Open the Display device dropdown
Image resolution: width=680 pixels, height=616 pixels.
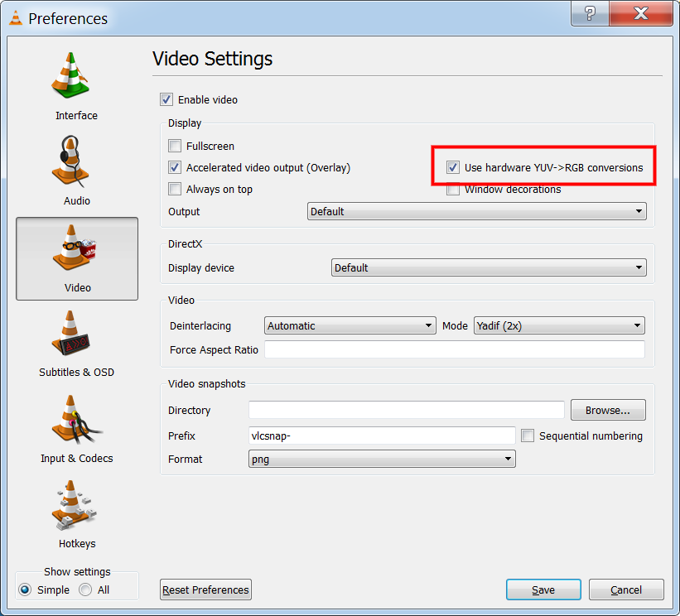point(489,267)
